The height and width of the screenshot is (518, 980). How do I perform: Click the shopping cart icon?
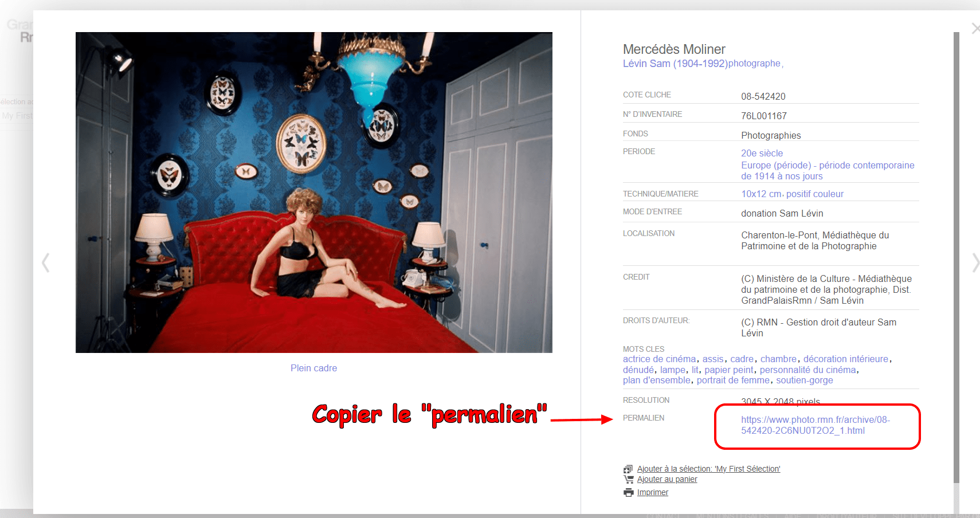(x=628, y=480)
